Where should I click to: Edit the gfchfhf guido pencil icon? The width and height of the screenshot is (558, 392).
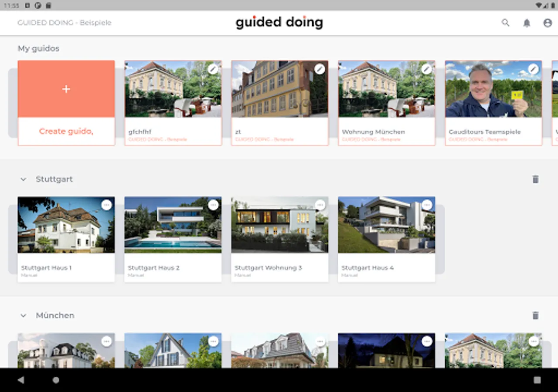tap(213, 69)
